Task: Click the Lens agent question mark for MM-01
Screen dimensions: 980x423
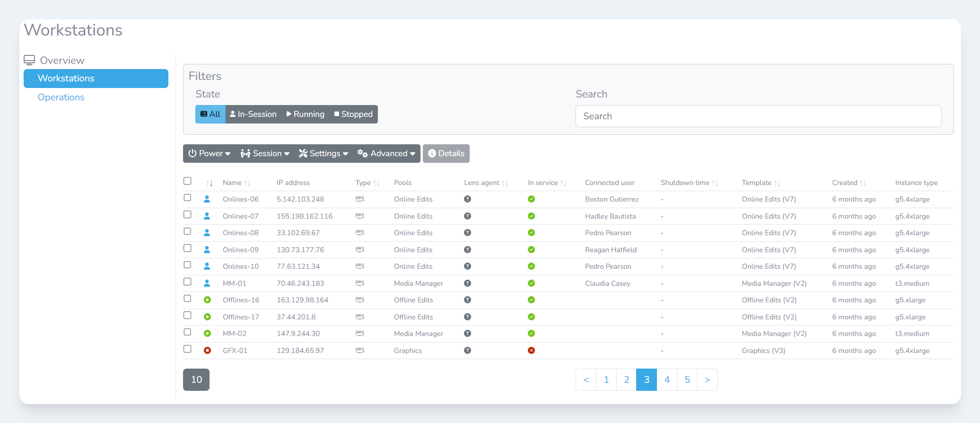Action: click(x=467, y=283)
